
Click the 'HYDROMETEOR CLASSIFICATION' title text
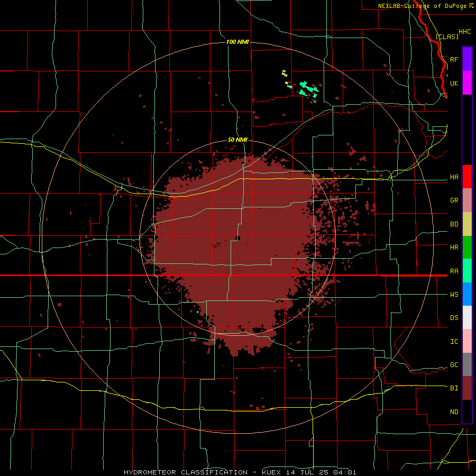click(186, 472)
